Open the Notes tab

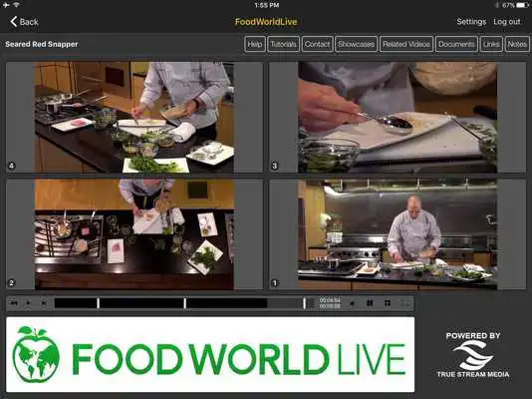point(517,44)
